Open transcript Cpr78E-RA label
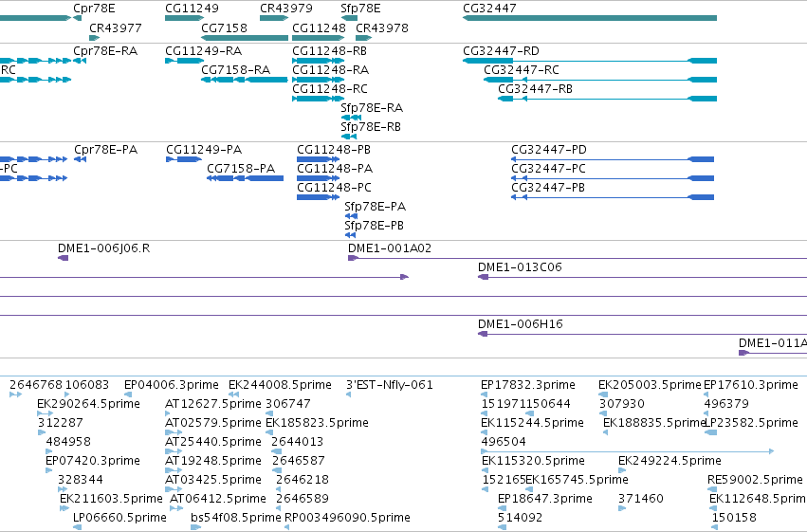807x532 pixels. (x=105, y=51)
